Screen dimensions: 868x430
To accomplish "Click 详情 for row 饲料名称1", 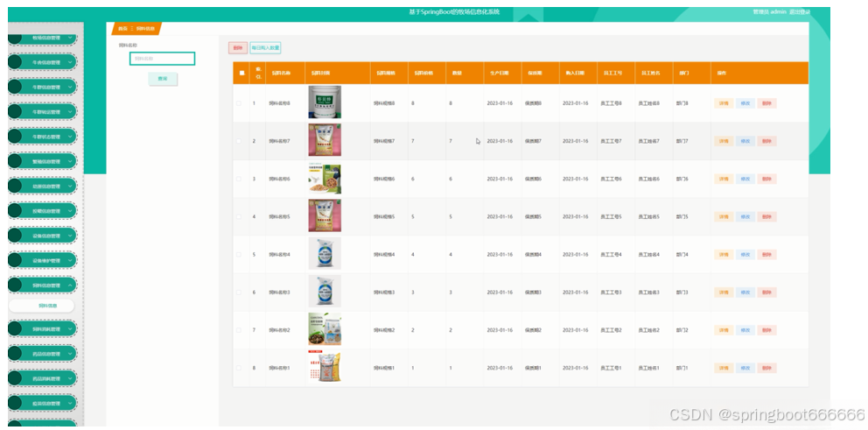I will point(724,368).
